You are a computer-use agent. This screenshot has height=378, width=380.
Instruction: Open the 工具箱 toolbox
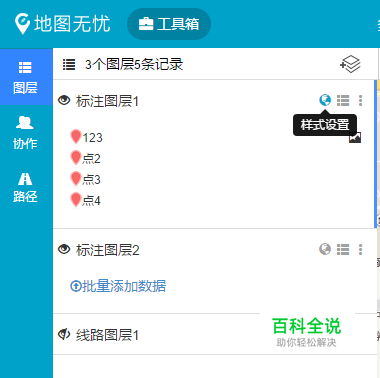[169, 24]
